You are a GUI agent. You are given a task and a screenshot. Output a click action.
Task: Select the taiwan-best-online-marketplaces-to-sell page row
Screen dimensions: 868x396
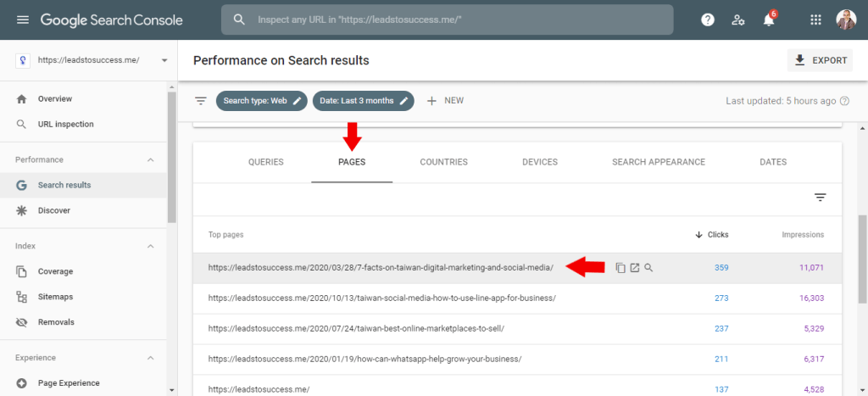[x=517, y=328]
